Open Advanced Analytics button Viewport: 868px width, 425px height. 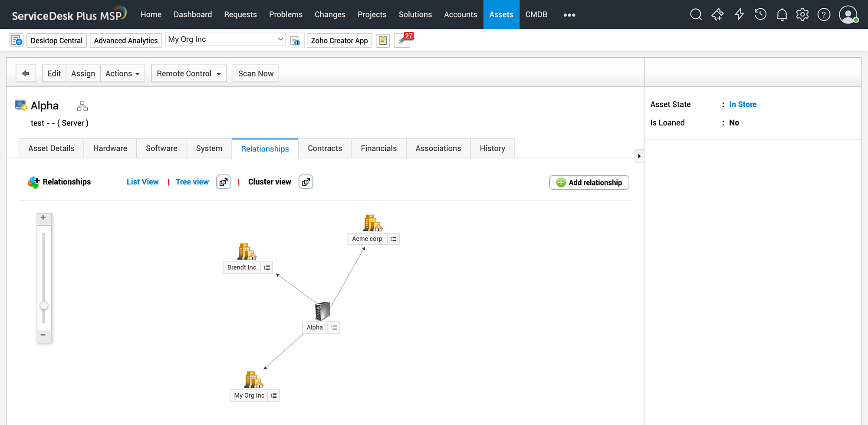[x=126, y=40]
